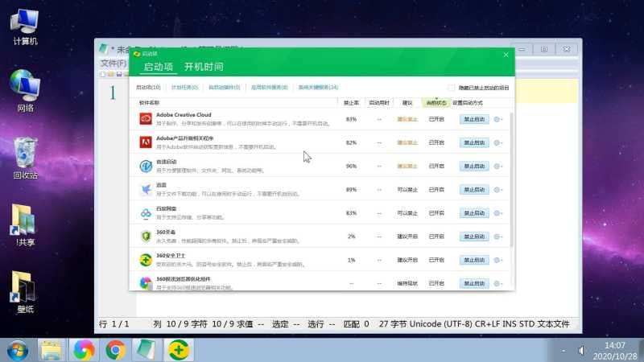Open the 网络 desktop icon
This screenshot has height=362, width=644.
[25, 91]
